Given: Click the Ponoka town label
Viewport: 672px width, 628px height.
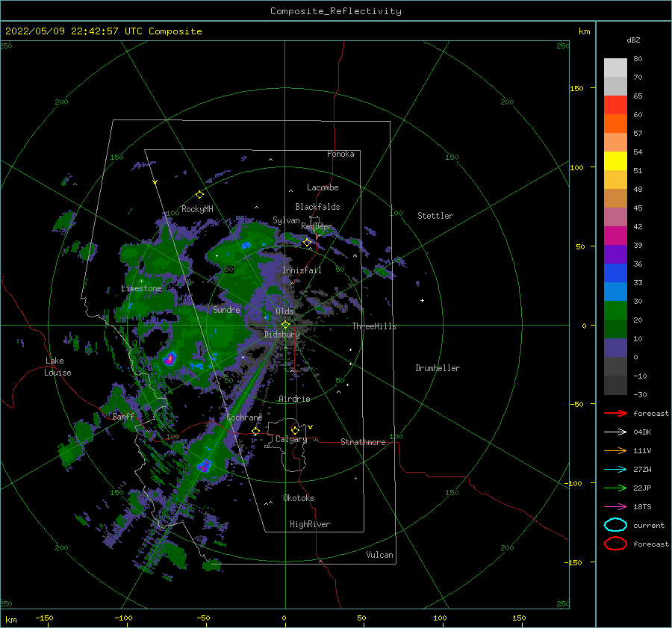Looking at the screenshot, I should pos(340,154).
